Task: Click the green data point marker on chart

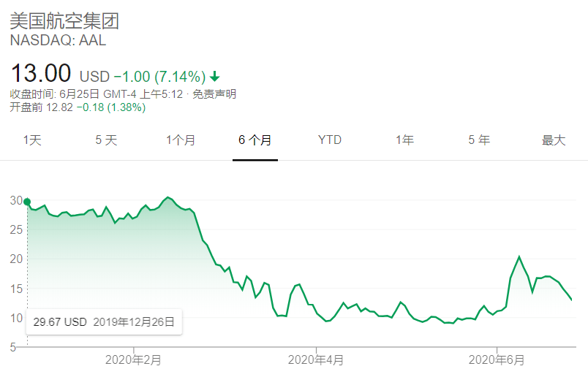Action: tap(27, 202)
